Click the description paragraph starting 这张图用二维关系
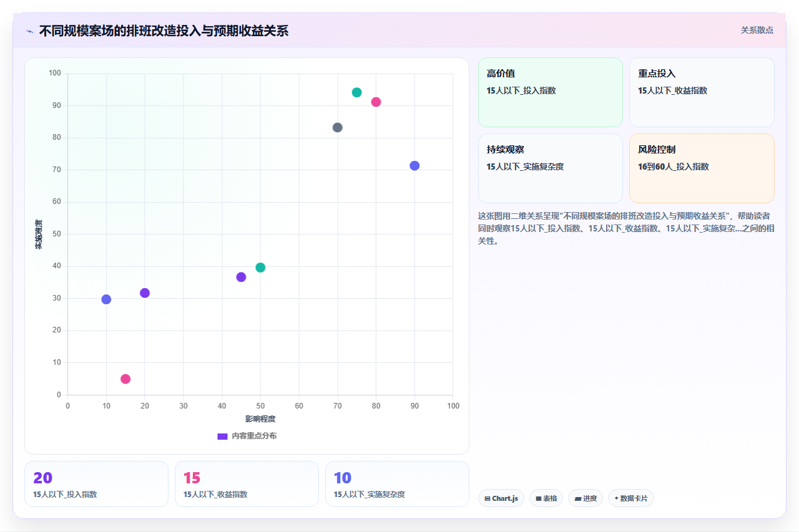Screen dimensions: 799x532 (626, 228)
